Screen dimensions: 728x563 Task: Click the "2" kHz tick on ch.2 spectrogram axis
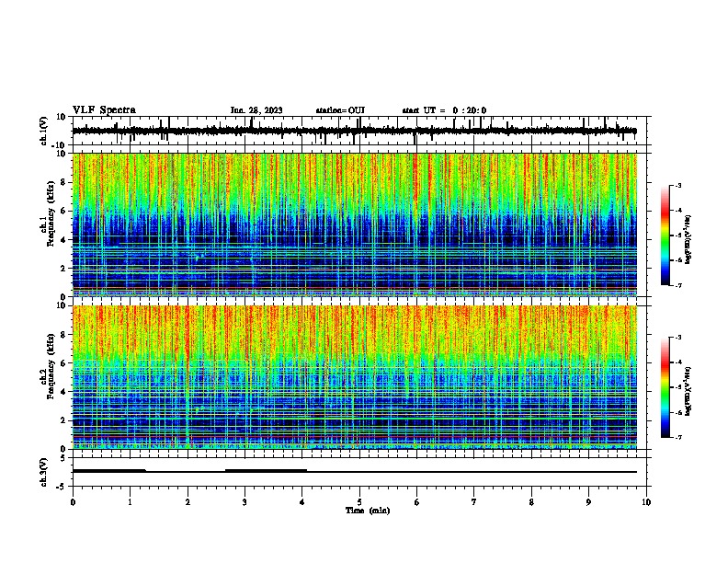point(64,420)
